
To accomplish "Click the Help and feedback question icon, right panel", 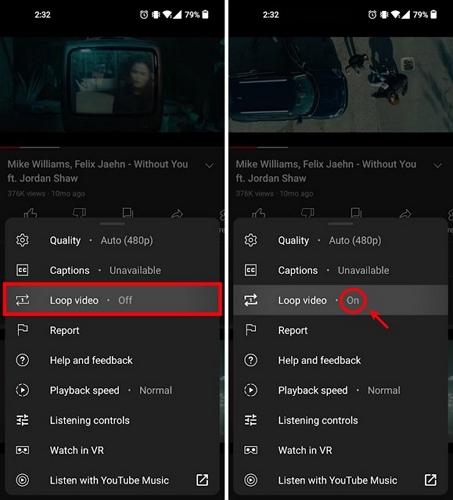I will pyautogui.click(x=251, y=360).
